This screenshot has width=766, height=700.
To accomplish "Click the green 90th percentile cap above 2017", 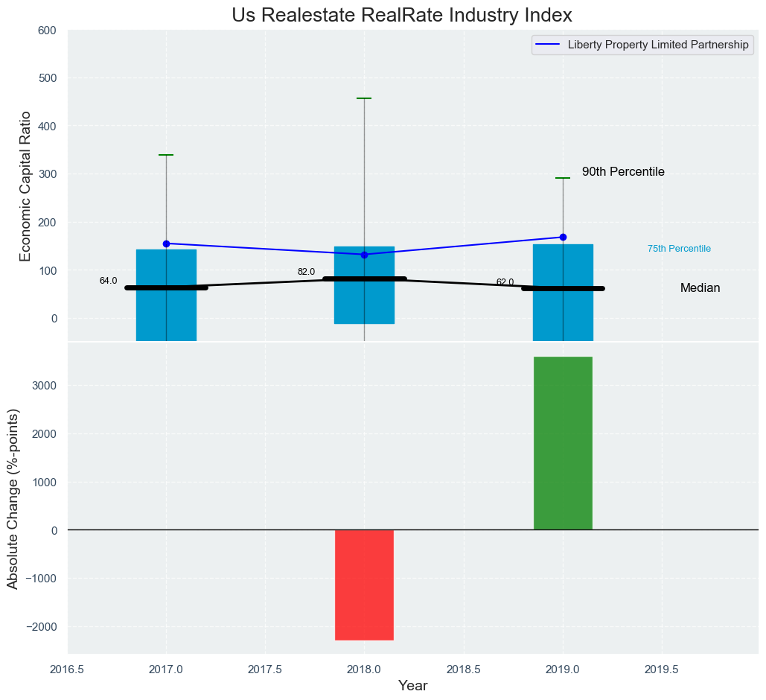I will pos(166,155).
